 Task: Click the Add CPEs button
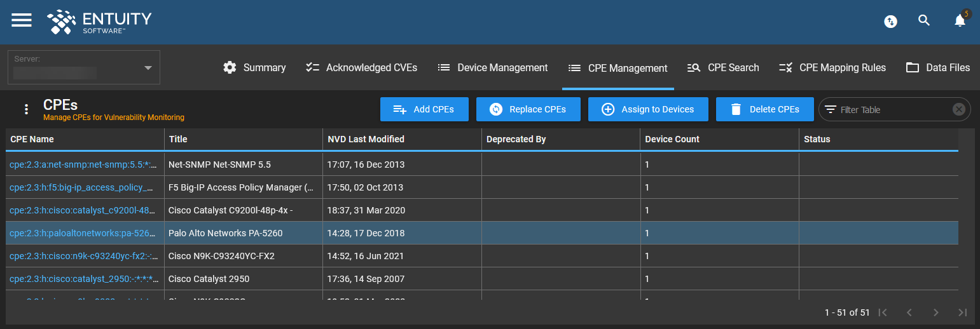click(x=424, y=109)
